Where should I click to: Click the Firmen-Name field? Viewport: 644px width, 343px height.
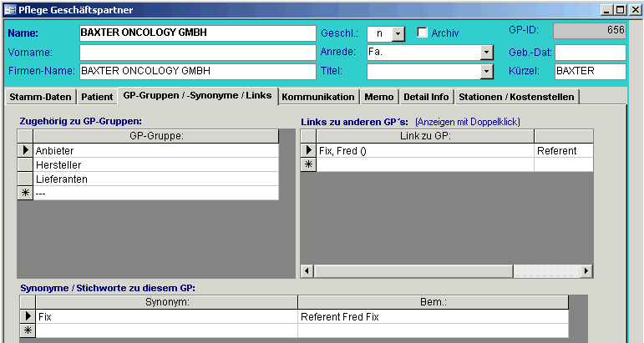click(x=198, y=72)
